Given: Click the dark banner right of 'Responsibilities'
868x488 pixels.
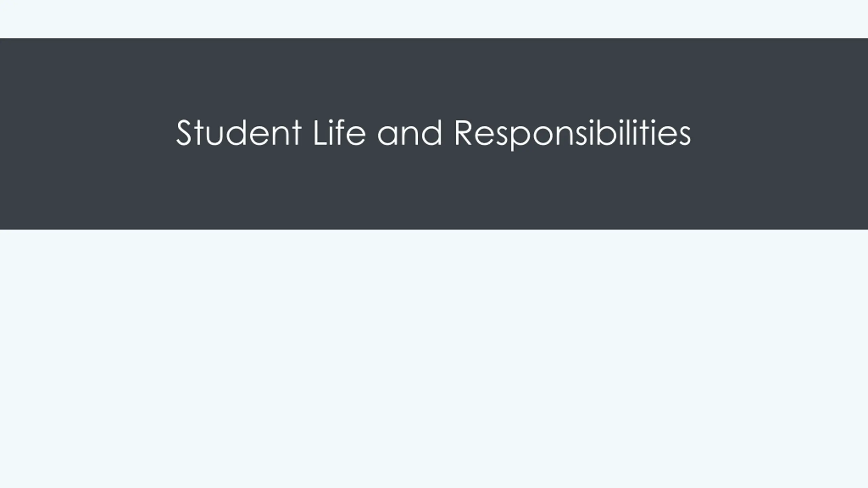Looking at the screenshot, I should pyautogui.click(x=780, y=134).
